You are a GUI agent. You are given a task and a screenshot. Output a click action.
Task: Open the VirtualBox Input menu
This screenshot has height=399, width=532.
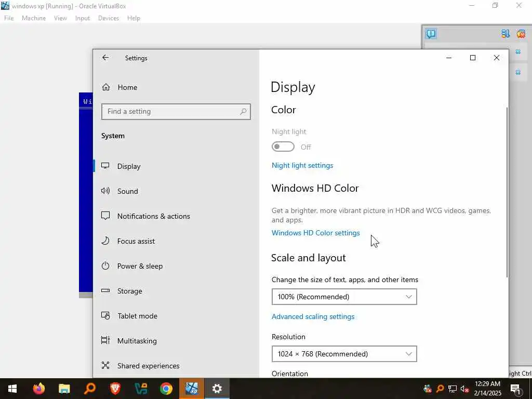[x=83, y=18]
